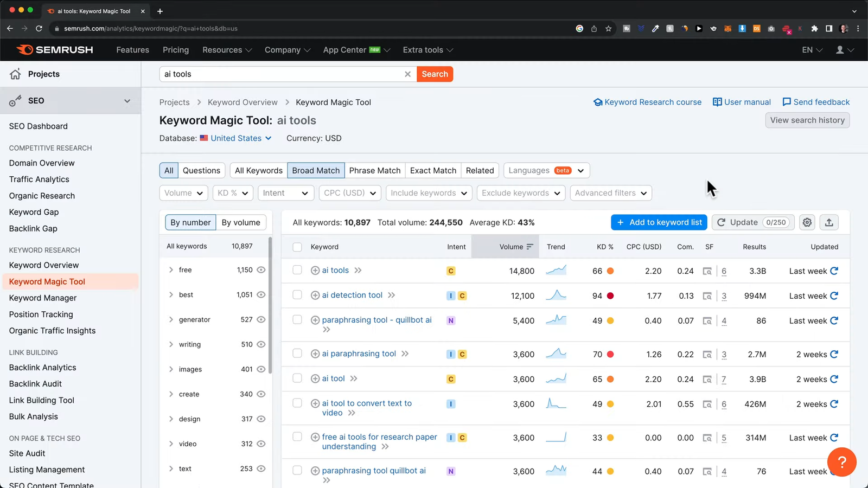Open the Volume filter dropdown
This screenshot has width=868, height=488.
coord(183,193)
